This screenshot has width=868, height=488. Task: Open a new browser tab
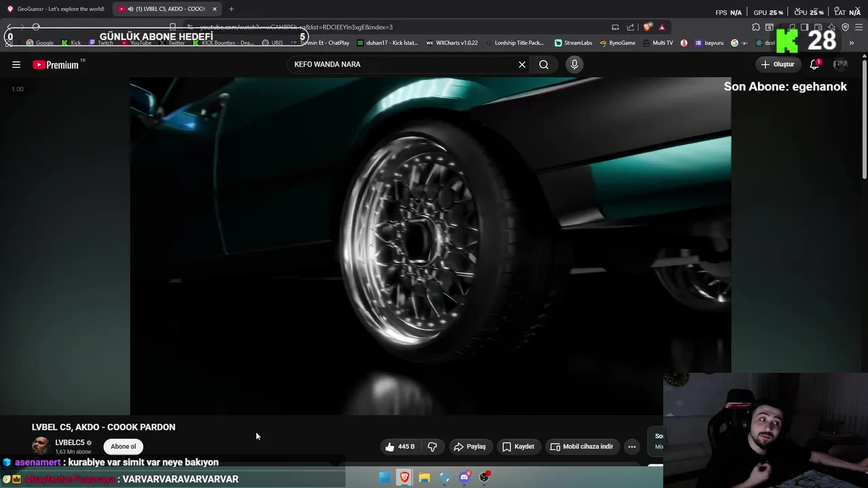tap(231, 9)
